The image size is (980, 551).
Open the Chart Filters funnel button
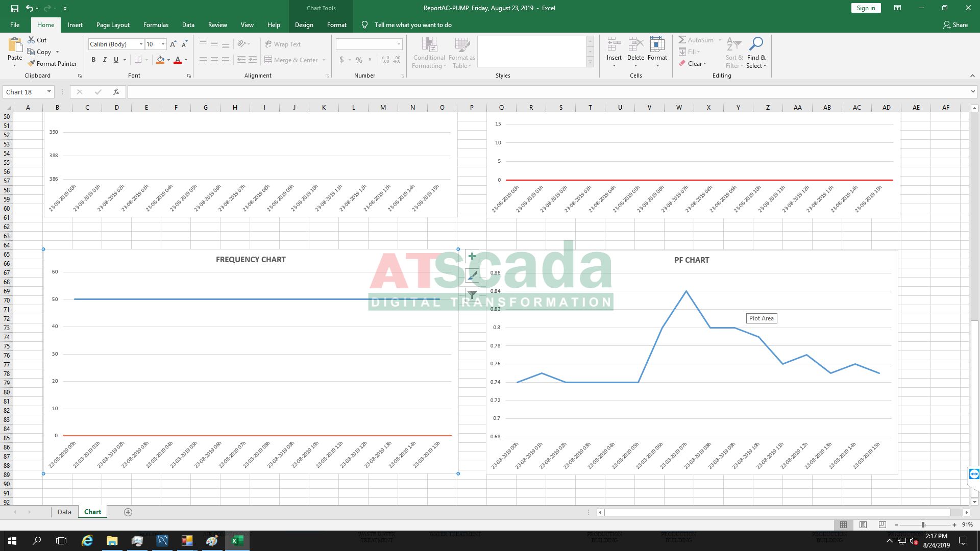[472, 295]
